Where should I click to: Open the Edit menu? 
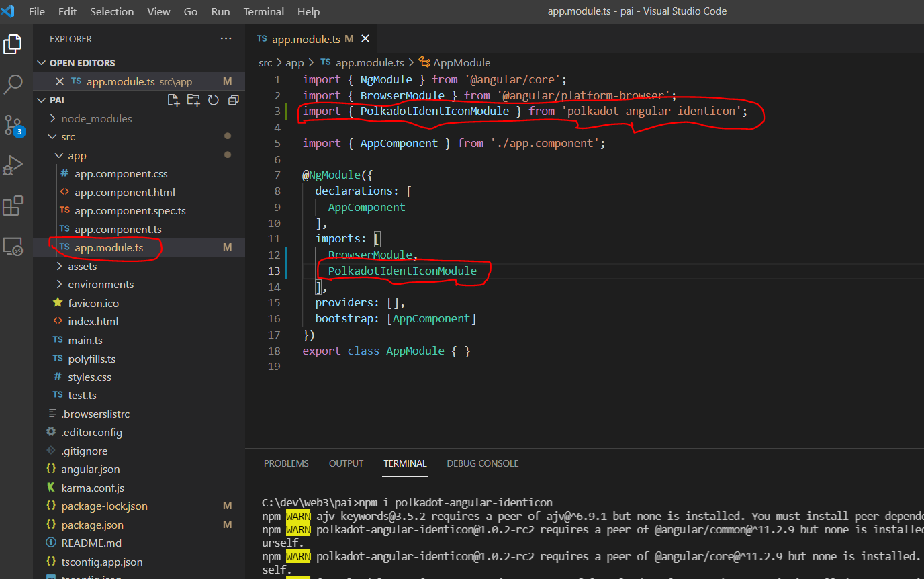[x=67, y=11]
